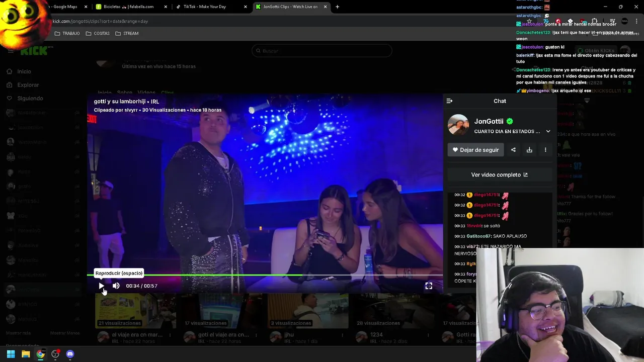Viewport: 644px width, 362px height.
Task: Open the STREAM bookmarks folder
Action: coord(127,33)
